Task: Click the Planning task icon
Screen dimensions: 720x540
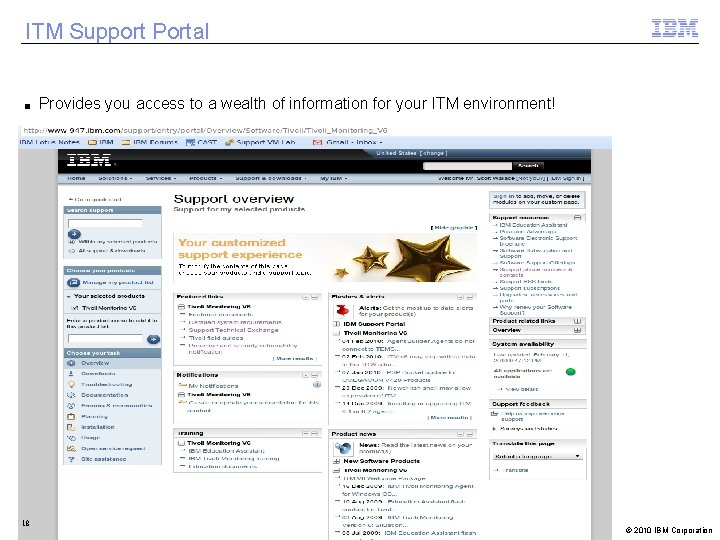Action: pos(71,416)
